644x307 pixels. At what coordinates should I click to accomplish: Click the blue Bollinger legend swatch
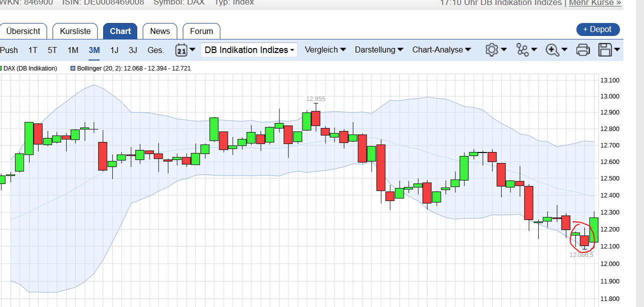click(x=73, y=68)
